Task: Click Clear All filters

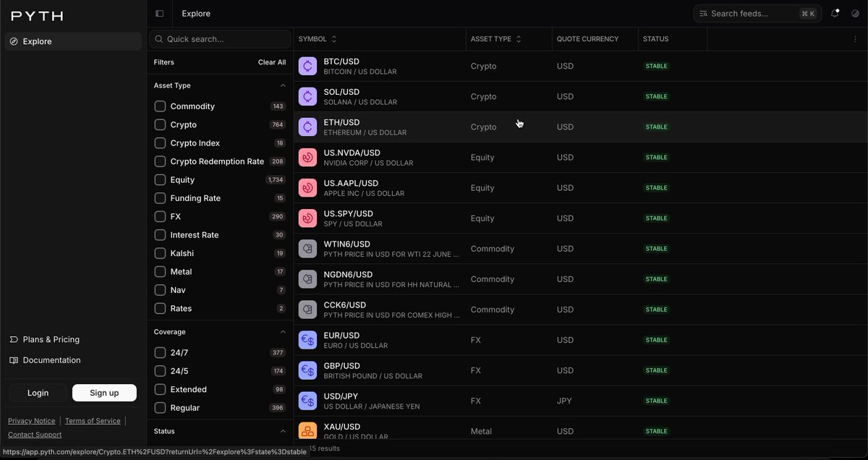Action: coord(272,62)
